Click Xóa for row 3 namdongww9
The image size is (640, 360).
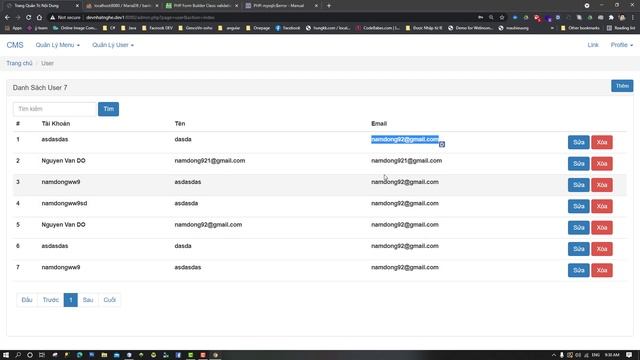(x=602, y=185)
